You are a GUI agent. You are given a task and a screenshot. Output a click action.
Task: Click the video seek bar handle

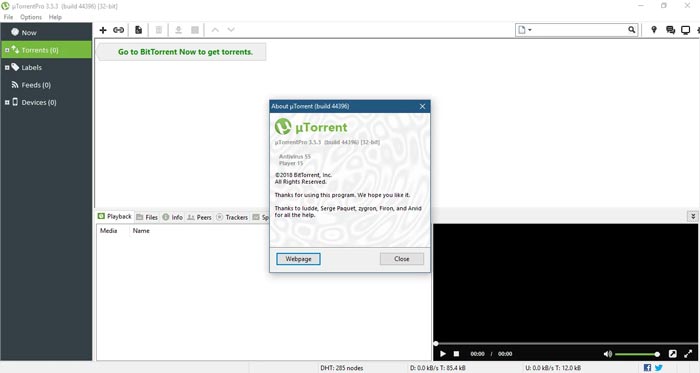coord(436,343)
